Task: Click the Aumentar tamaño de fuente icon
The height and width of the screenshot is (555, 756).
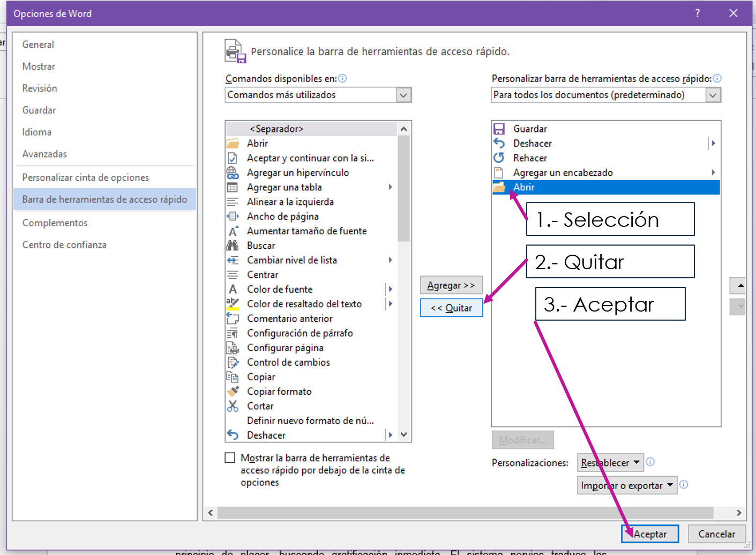Action: (234, 231)
